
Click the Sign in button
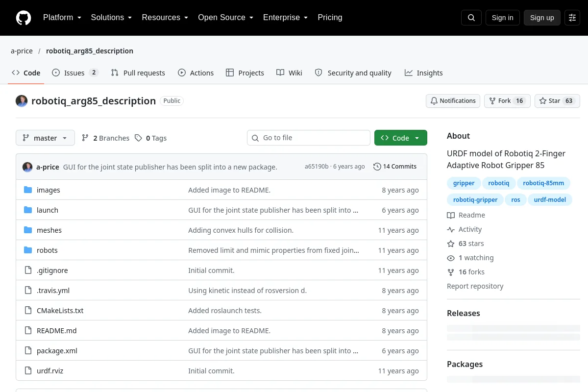pos(502,18)
